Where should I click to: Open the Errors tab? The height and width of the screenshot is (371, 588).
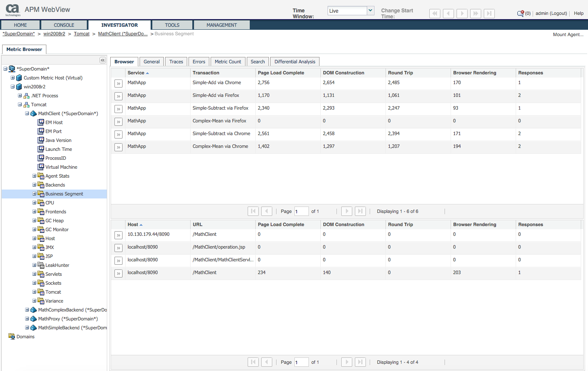click(199, 62)
